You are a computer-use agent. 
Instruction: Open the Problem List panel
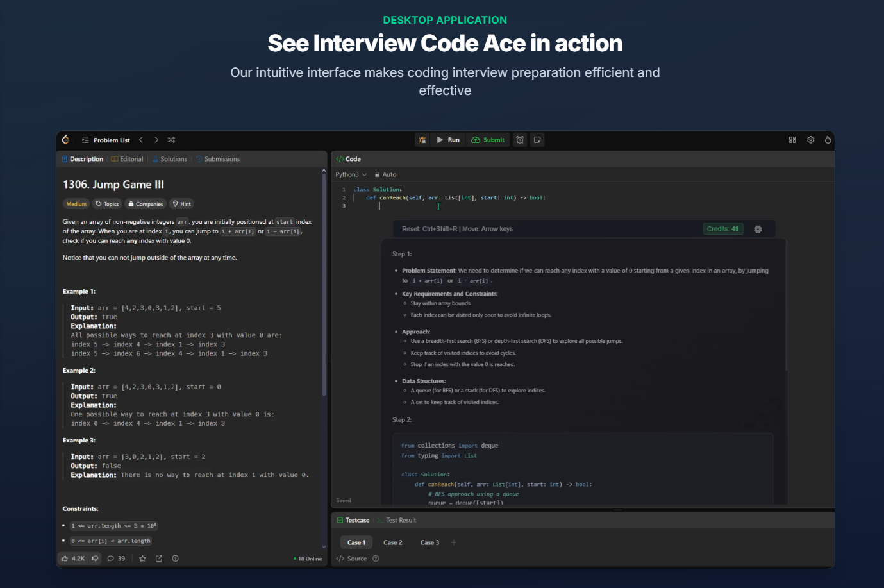coord(106,140)
